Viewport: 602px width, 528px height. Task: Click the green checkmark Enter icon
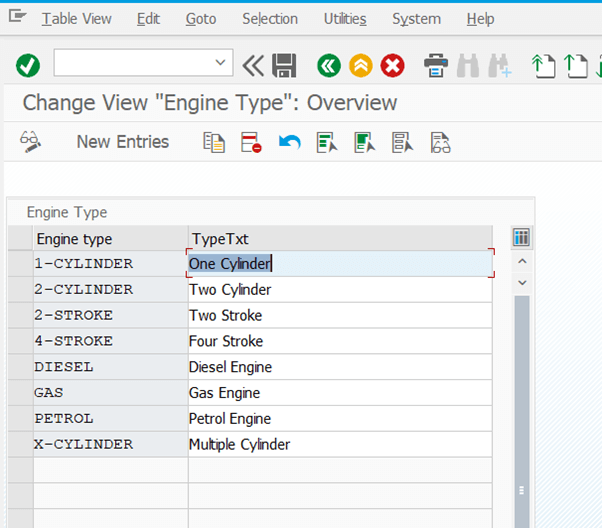click(28, 65)
